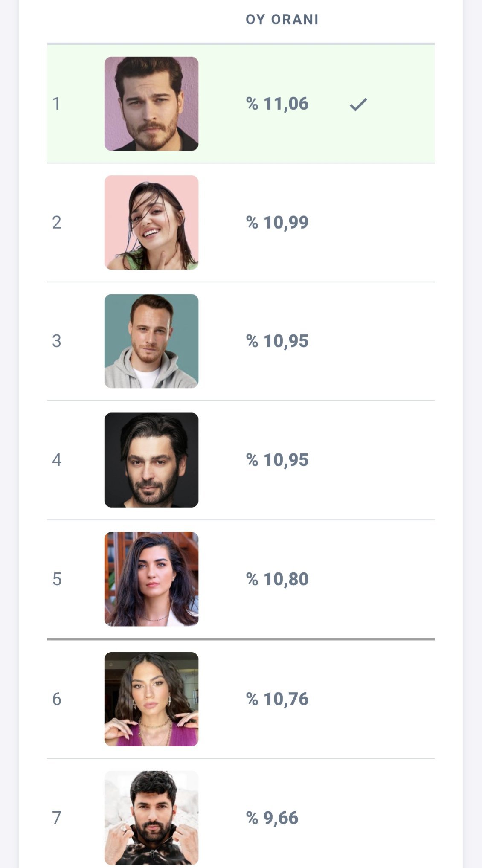Open the rank 2 photo with pink background
Viewport: 482px width, 868px height.
(151, 222)
